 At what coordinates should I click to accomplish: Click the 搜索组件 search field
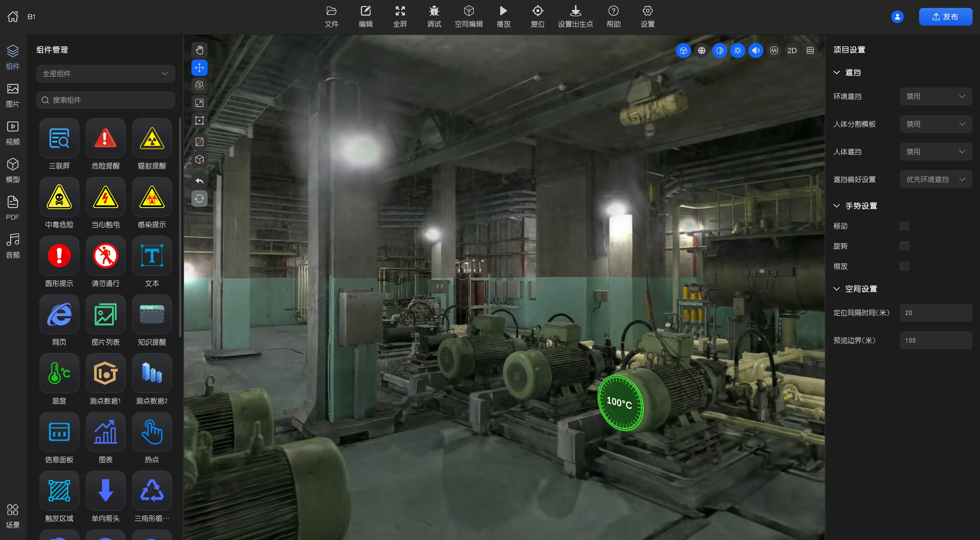pos(106,100)
